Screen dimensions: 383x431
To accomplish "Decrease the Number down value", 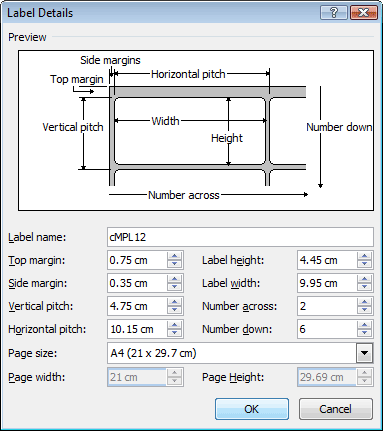I will coord(364,333).
